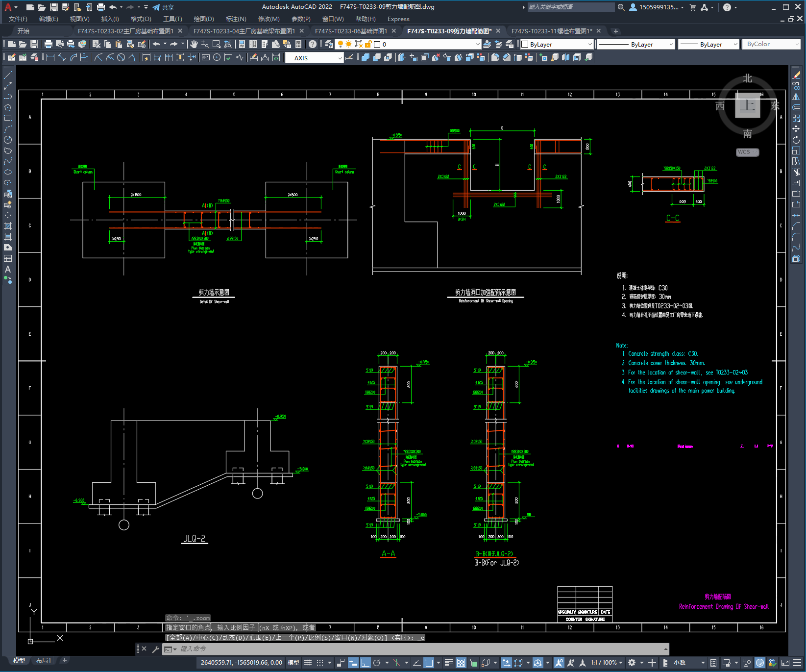Screen dimensions: 806x672
Task: Open the ByLayer color dropdown
Action: pos(557,44)
